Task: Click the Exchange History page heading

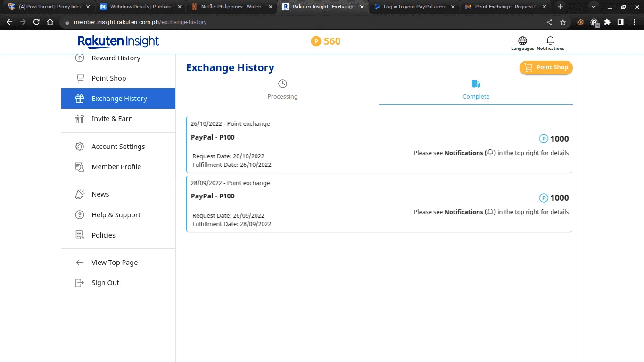Action: coord(230,68)
